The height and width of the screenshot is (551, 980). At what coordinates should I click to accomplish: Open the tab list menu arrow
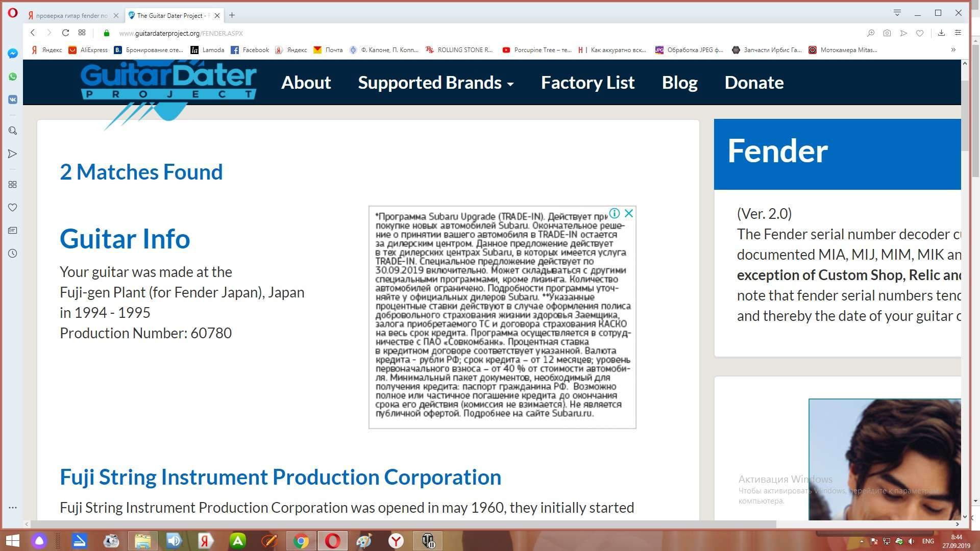[897, 13]
